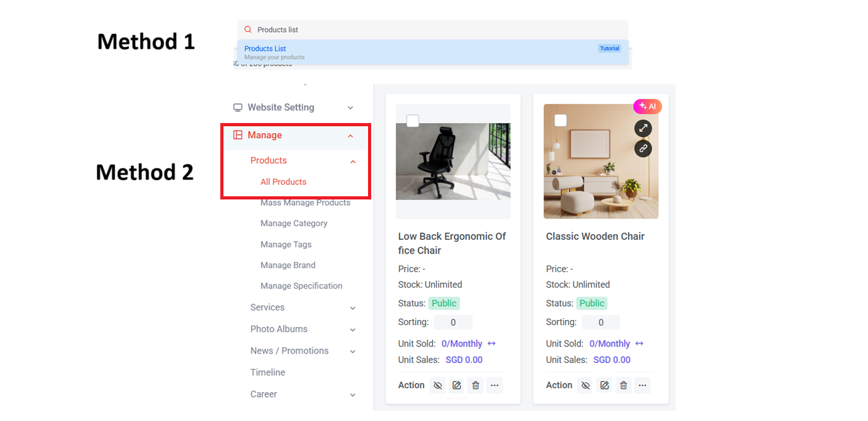Click the AI badge on Classic Wooden Chair

click(x=648, y=106)
